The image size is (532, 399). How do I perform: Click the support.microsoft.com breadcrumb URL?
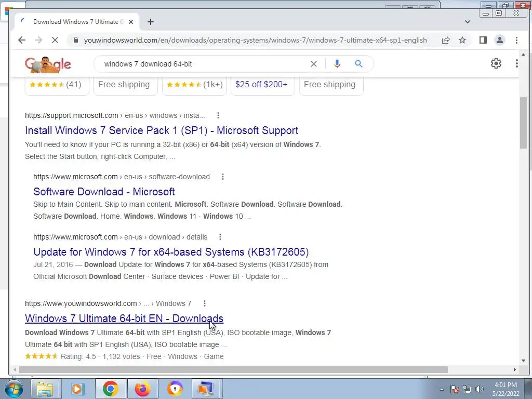click(115, 115)
